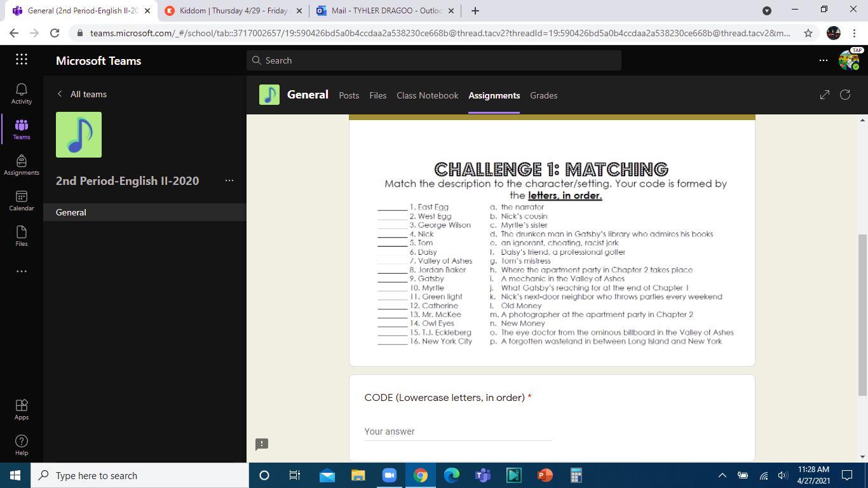Show more apps ellipsis in sidebar
Screen dimensions: 868x488
pos(21,271)
